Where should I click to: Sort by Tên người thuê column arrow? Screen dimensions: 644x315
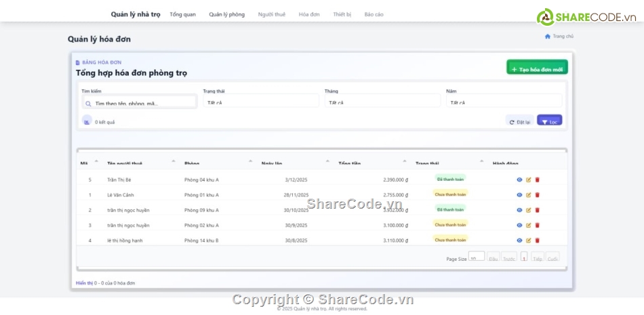tap(174, 161)
